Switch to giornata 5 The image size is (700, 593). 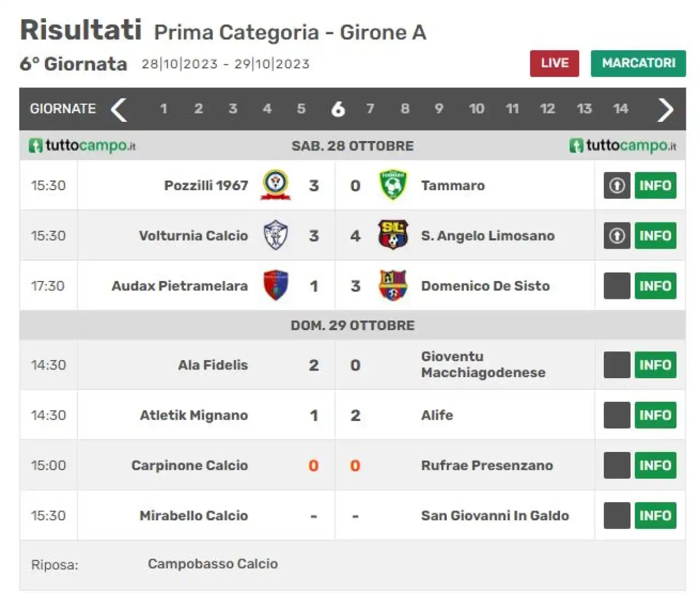pyautogui.click(x=301, y=109)
